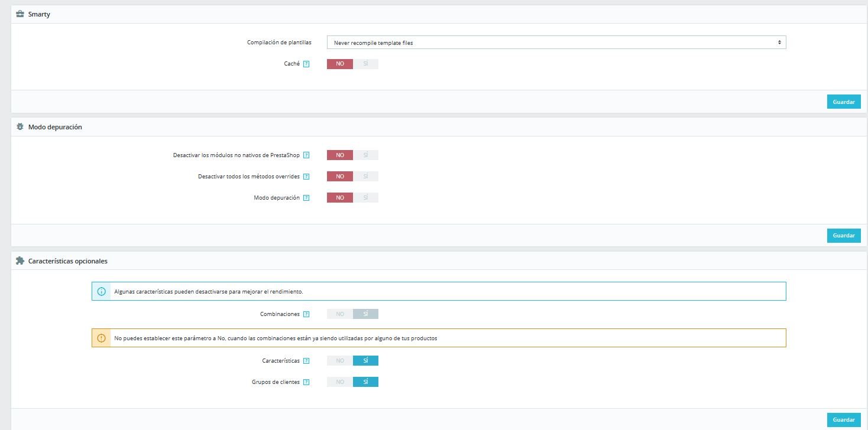Click the 'Algunas características pueden desactivarse' message
Viewport: 868px width, 430px height.
[208, 292]
